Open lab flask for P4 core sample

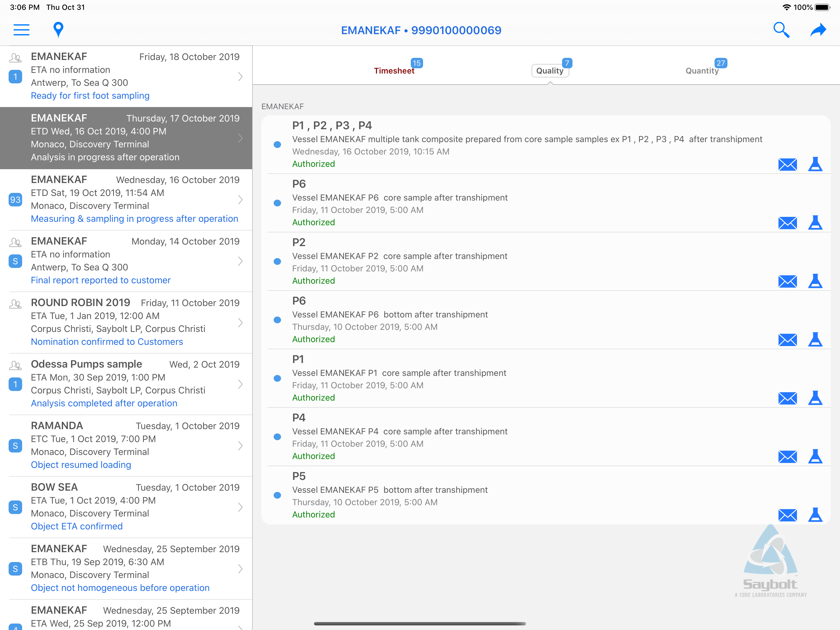[815, 457]
